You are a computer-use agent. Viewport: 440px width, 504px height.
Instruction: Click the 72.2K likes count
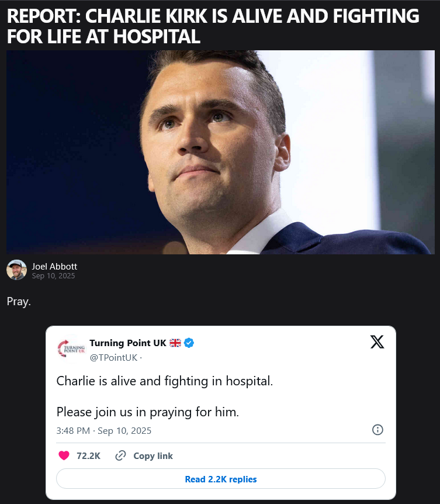click(88, 456)
